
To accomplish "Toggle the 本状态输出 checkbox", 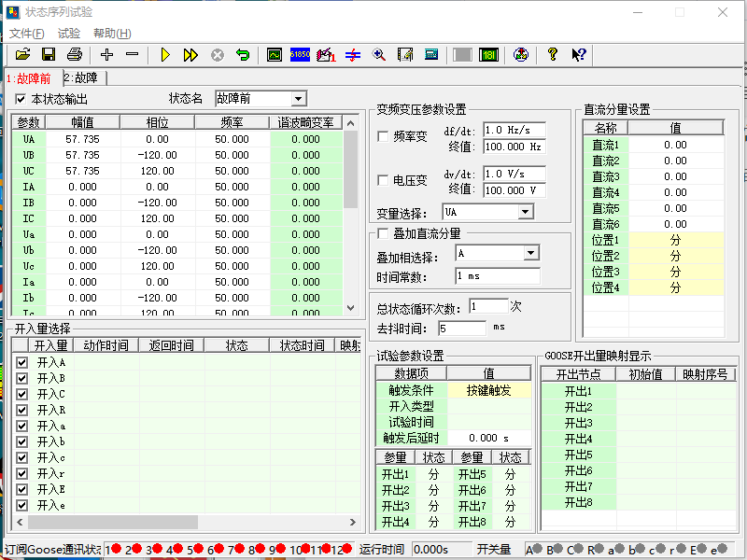I will pyautogui.click(x=21, y=99).
